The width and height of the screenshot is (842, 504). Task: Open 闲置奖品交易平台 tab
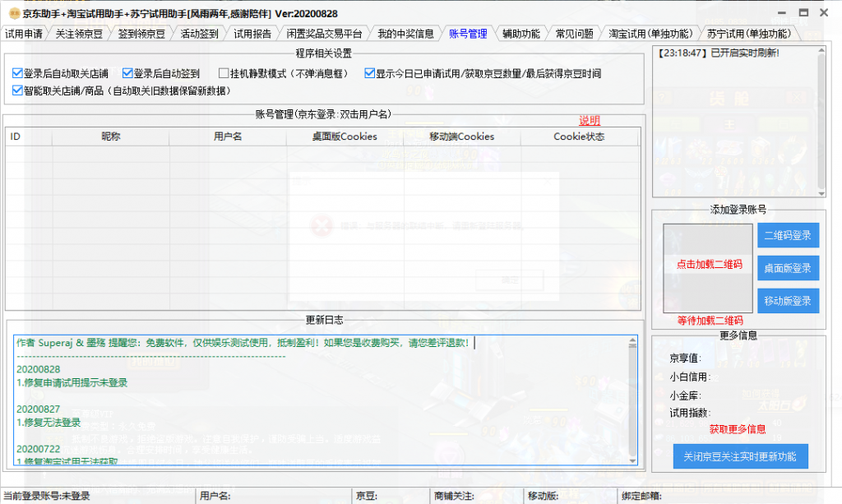point(324,34)
